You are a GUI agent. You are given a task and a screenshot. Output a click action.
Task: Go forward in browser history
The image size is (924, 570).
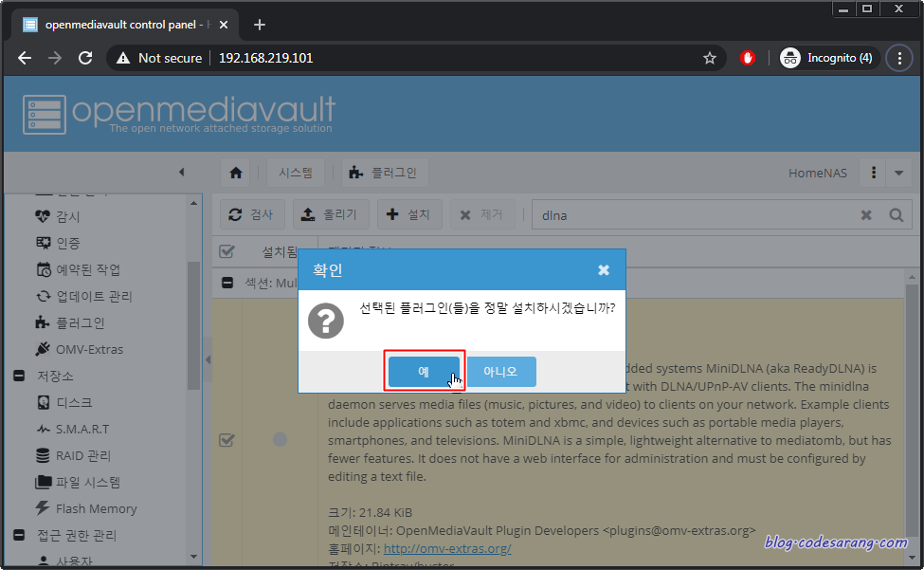[x=55, y=58]
